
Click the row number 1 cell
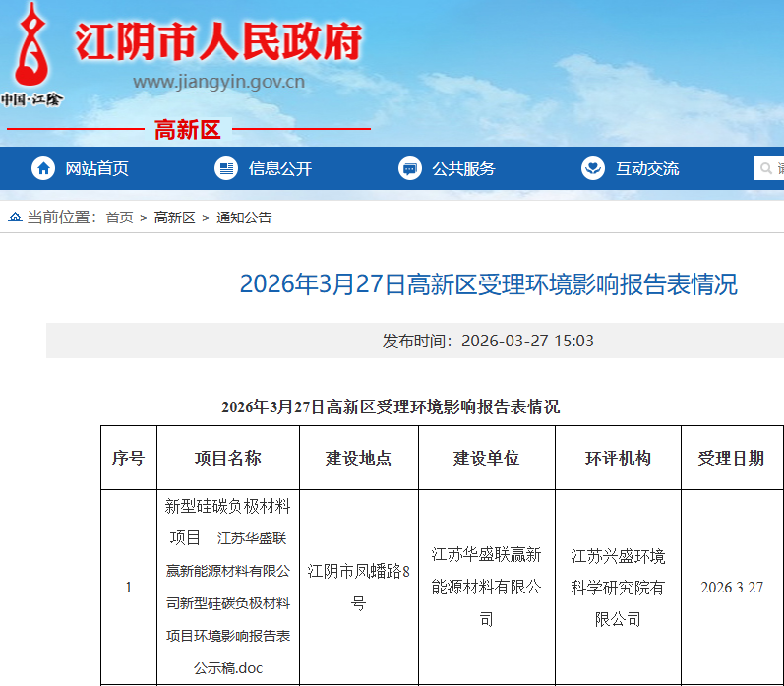tap(129, 587)
